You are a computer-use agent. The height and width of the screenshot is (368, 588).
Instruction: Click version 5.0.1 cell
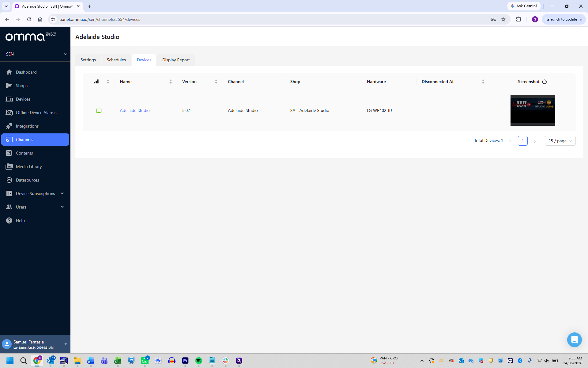pyautogui.click(x=187, y=110)
